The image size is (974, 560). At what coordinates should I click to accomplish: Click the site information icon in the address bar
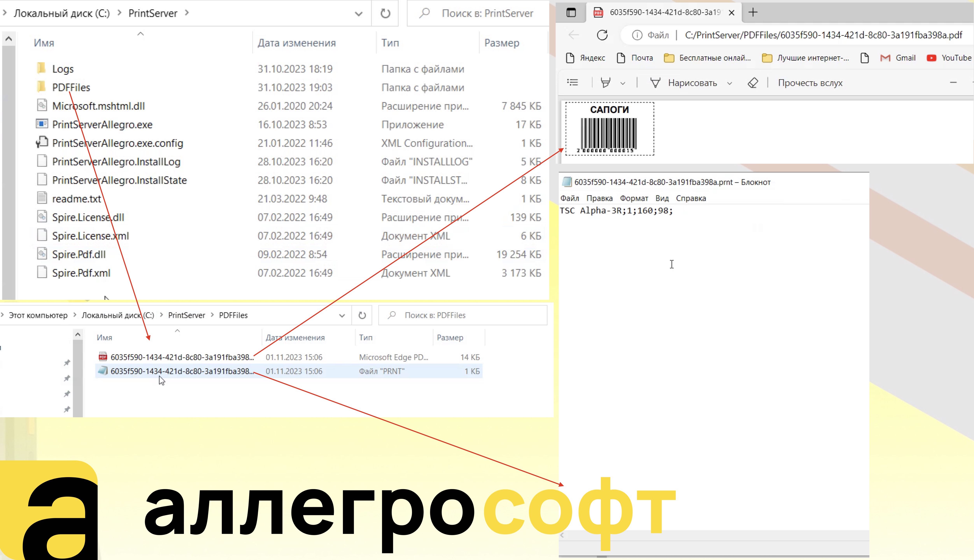click(637, 35)
